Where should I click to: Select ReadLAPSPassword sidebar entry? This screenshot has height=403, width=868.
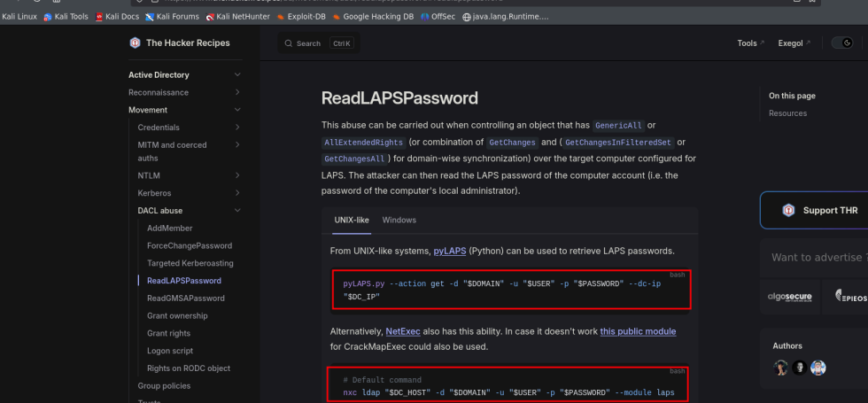[x=184, y=281]
